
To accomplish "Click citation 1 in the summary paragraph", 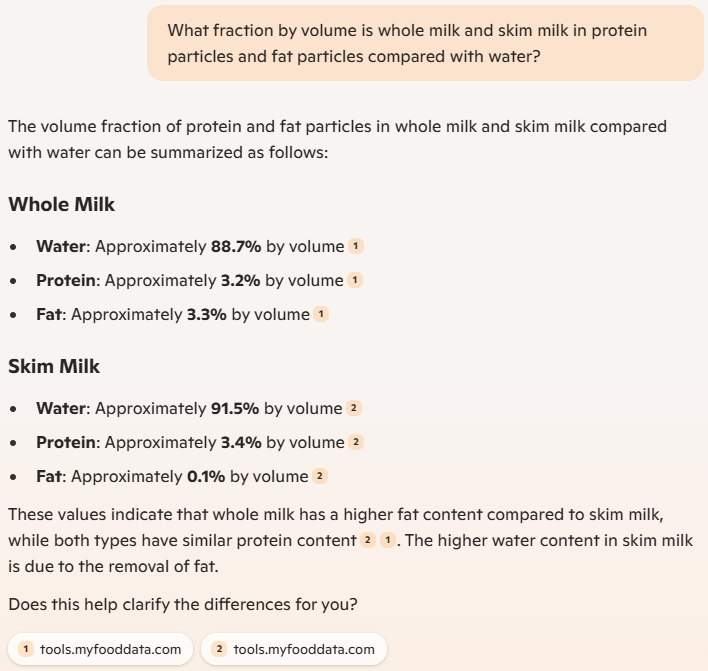I will 386,541.
